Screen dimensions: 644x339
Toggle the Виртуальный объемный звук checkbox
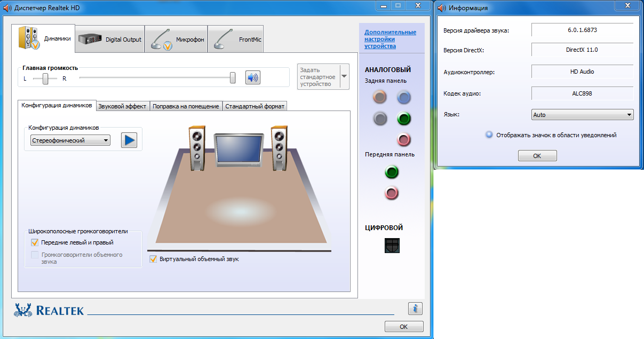tap(154, 259)
